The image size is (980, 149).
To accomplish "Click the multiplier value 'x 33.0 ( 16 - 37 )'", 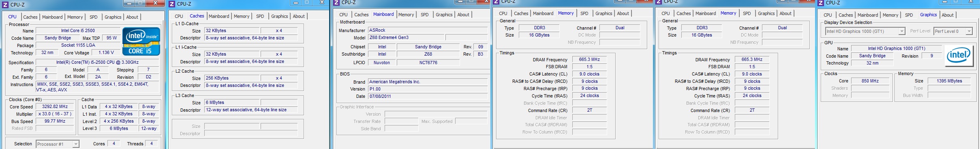I will 55,114.
